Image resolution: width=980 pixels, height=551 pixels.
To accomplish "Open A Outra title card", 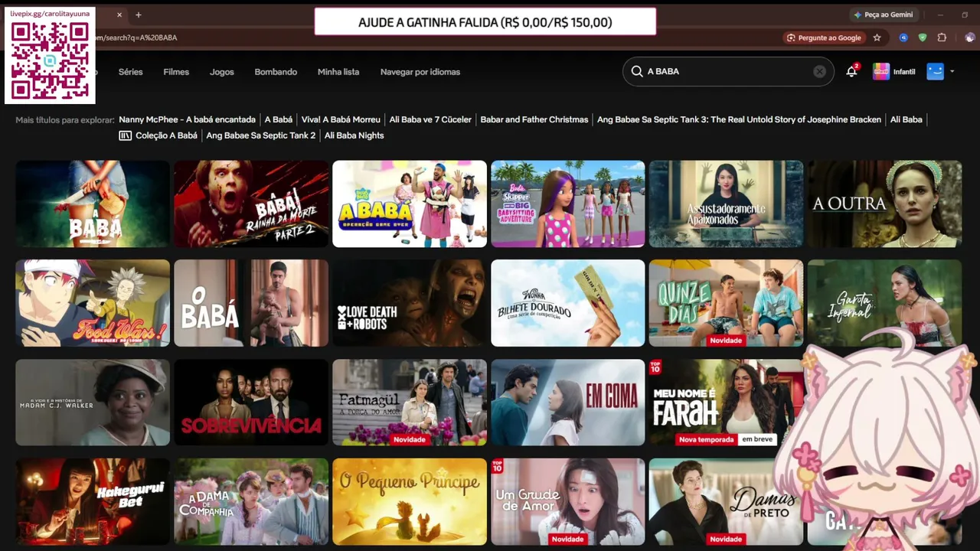I will point(885,204).
